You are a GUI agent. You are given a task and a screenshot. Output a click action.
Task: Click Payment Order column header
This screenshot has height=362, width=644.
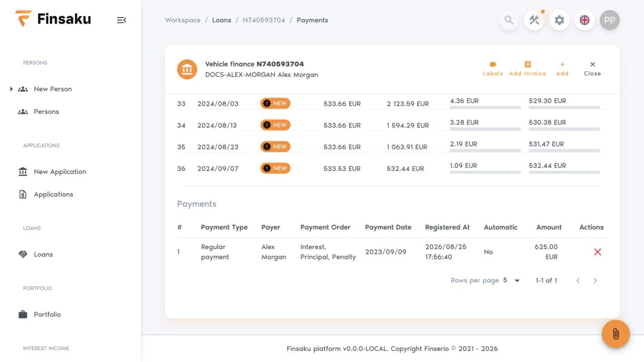[x=325, y=227]
